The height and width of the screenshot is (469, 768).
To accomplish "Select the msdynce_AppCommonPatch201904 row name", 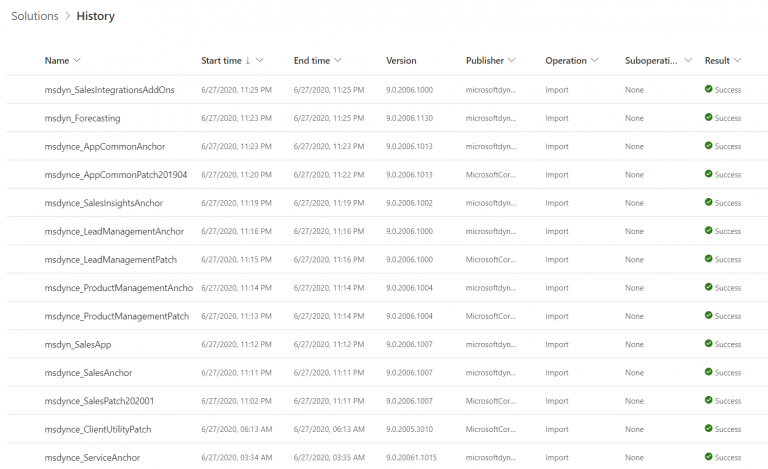I will [116, 175].
